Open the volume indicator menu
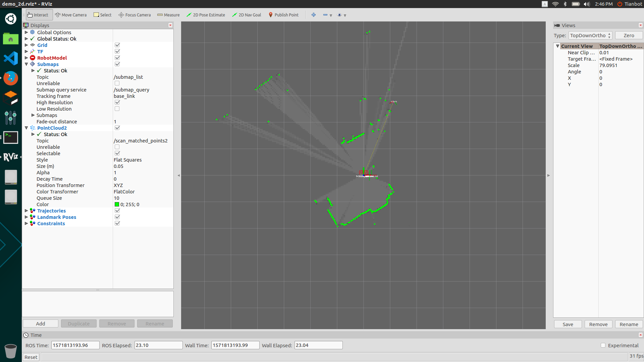The image size is (644, 362). [x=587, y=4]
